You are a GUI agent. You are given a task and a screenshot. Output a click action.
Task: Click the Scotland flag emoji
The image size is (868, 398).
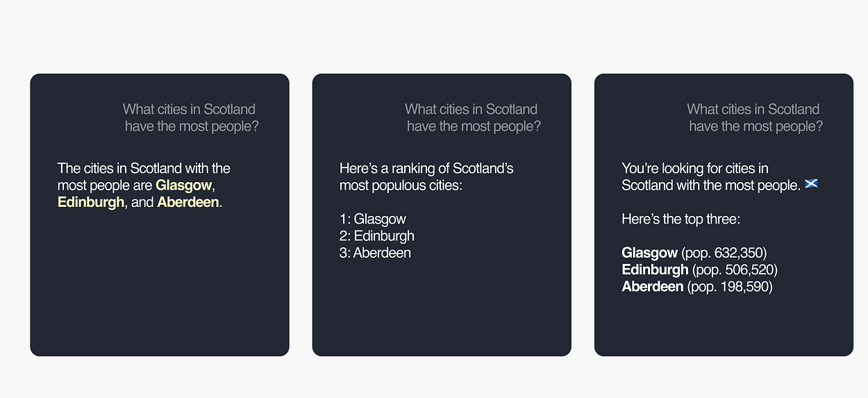pos(811,185)
